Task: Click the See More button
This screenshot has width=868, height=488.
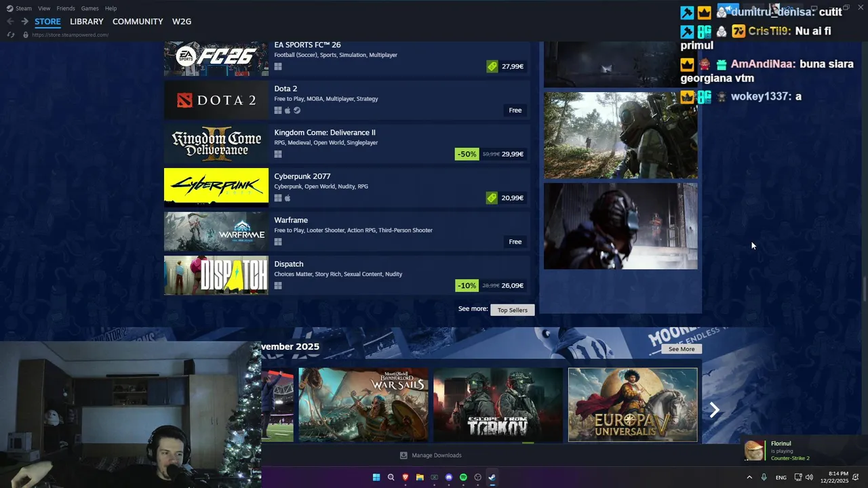Action: 682,349
